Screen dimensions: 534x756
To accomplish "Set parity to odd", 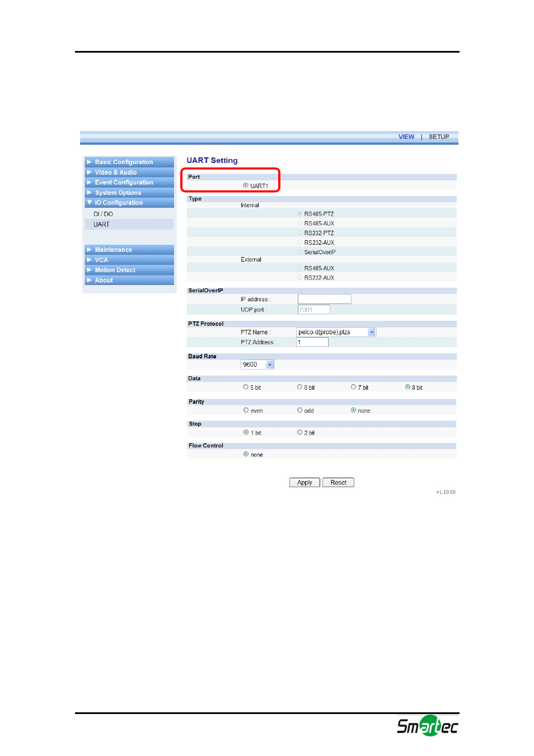I will (x=299, y=410).
